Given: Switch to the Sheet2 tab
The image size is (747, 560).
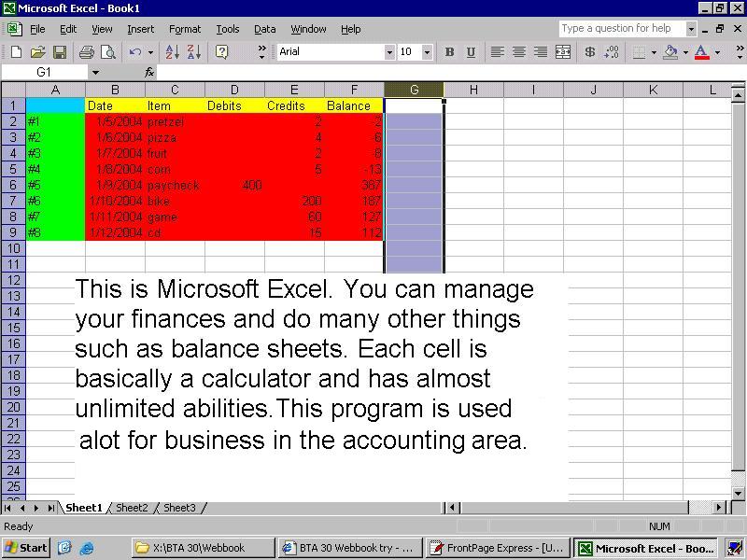Looking at the screenshot, I should [132, 508].
